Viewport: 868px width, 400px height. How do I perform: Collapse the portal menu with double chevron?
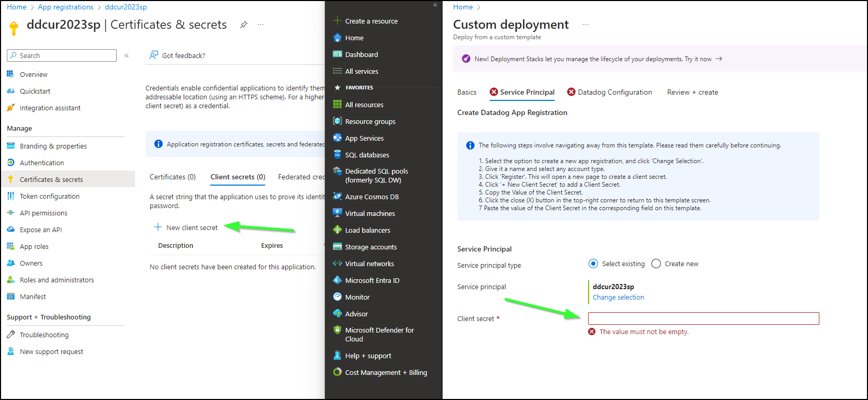435,5
